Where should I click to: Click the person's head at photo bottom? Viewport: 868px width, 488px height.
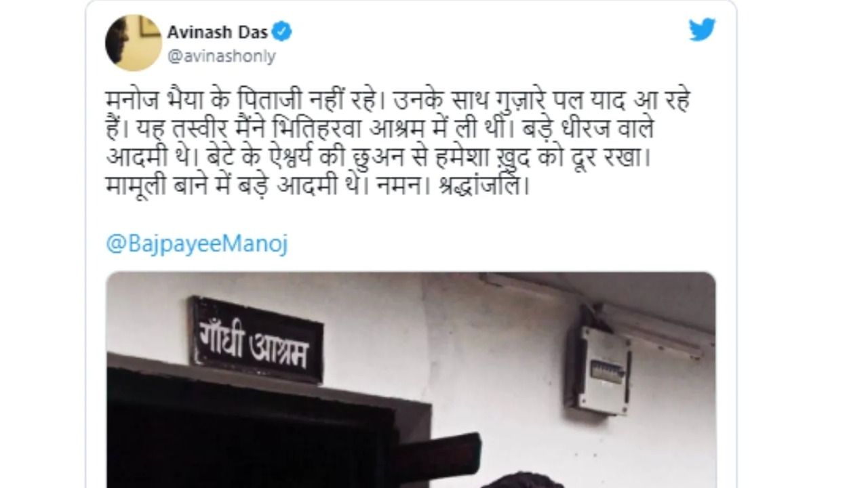click(x=524, y=479)
